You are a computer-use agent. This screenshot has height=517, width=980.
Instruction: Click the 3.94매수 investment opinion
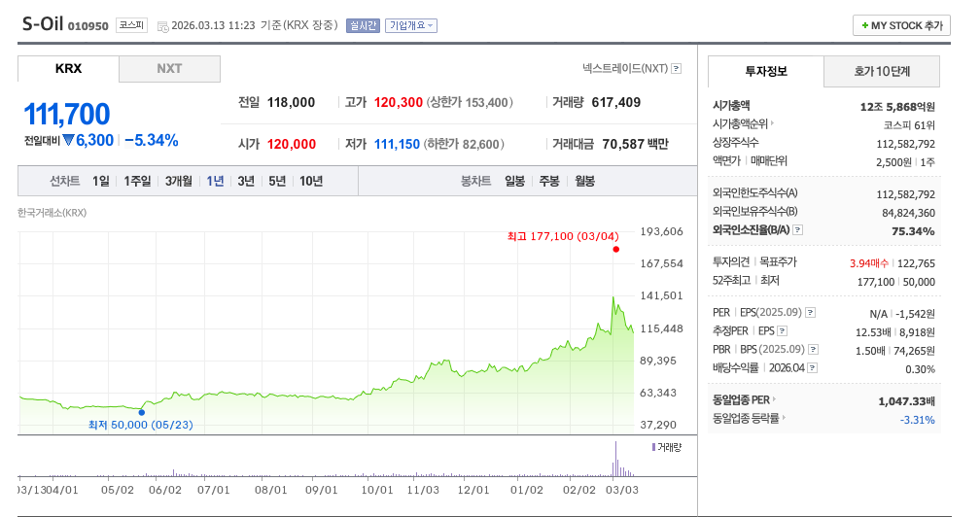click(869, 263)
